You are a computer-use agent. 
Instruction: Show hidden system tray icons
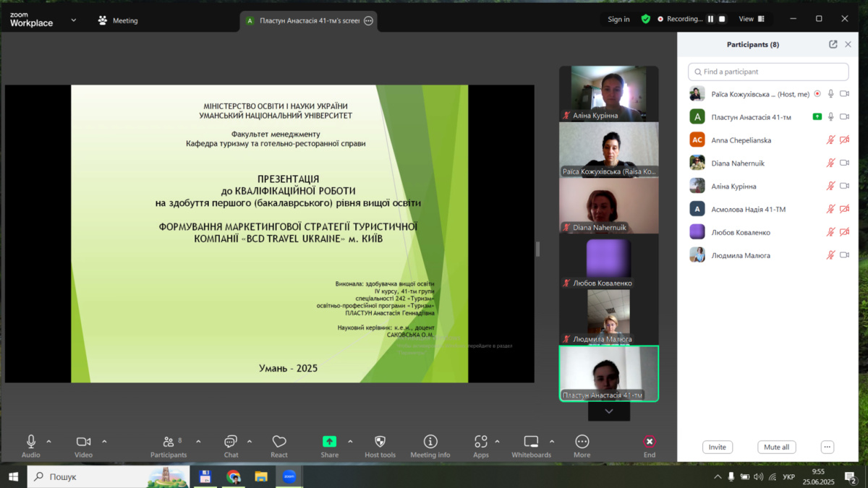718,477
